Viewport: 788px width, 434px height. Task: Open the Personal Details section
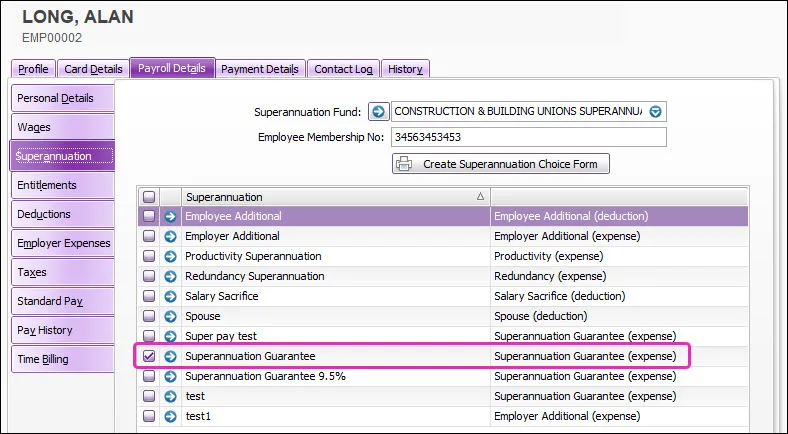pyautogui.click(x=63, y=98)
